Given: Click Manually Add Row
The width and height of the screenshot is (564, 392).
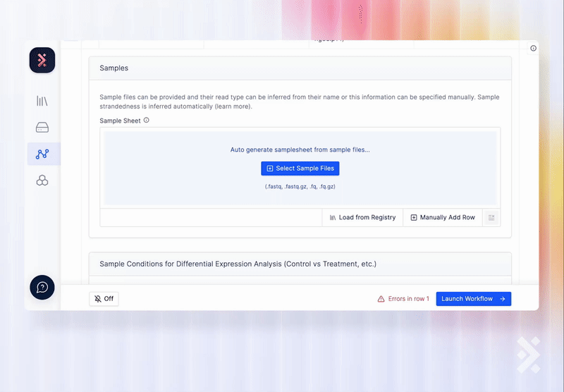Looking at the screenshot, I should pyautogui.click(x=443, y=218).
